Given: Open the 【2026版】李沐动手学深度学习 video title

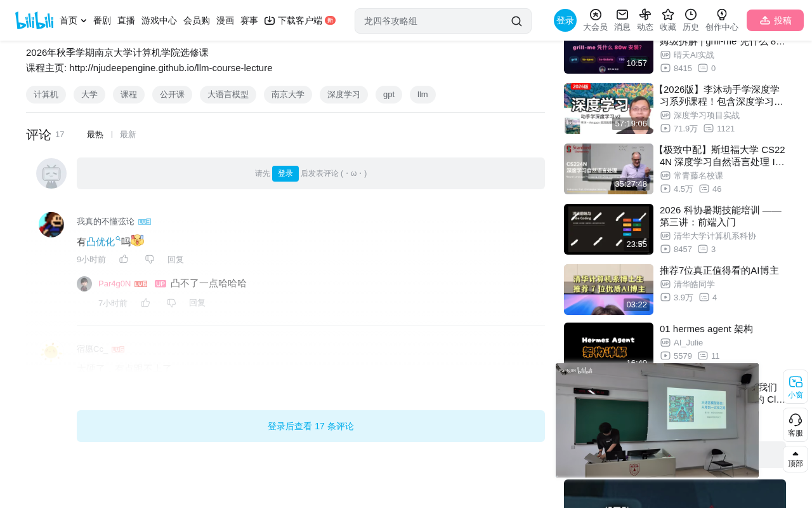Looking at the screenshot, I should click(x=723, y=95).
